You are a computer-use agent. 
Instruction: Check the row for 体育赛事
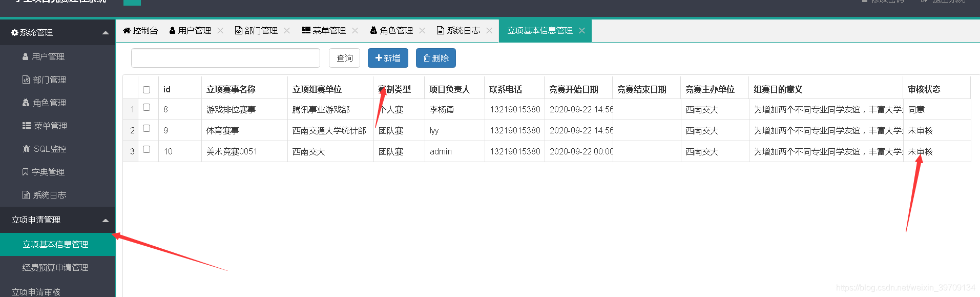tap(147, 128)
